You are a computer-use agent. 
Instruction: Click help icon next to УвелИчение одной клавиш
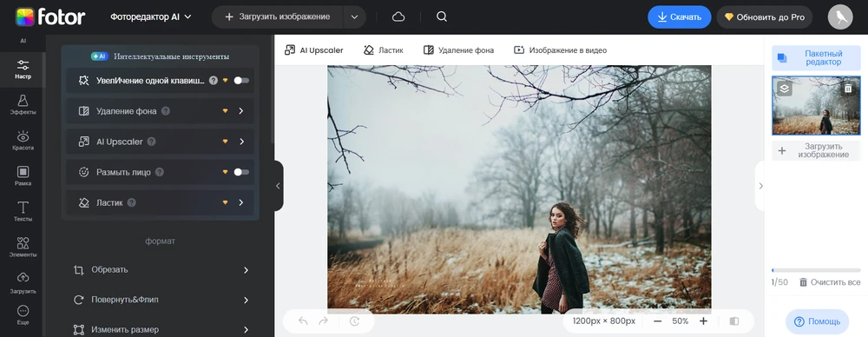[x=214, y=81]
